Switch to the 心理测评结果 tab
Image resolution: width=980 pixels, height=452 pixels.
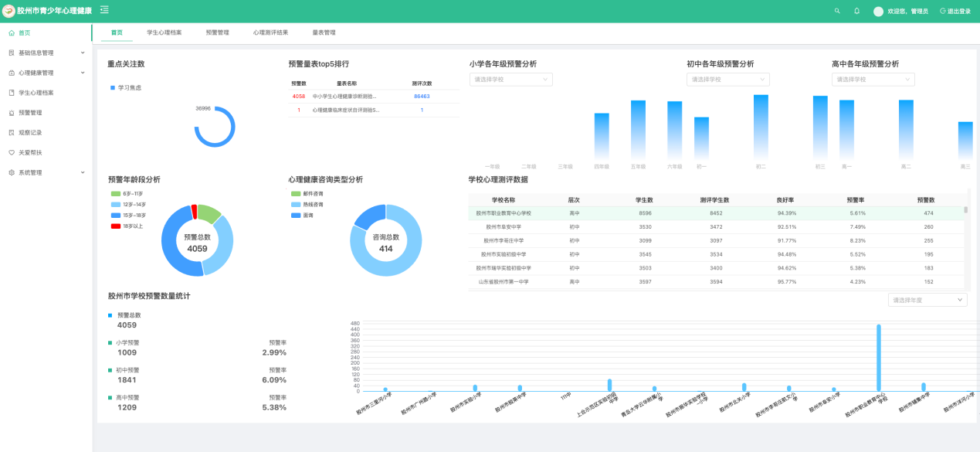coord(270,33)
